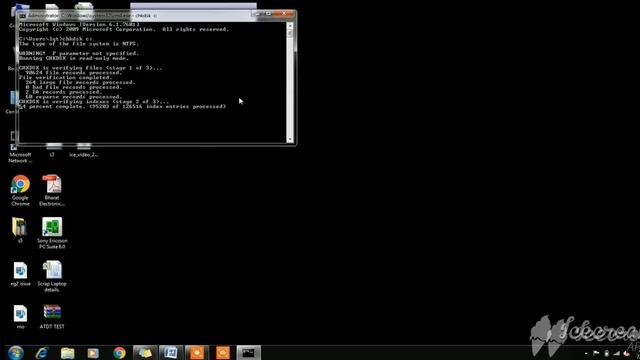Screen dimensions: 640x360
Task: Click the 'Copyright (c) 2009 Microsoft Corporation' line
Action: (x=124, y=29)
